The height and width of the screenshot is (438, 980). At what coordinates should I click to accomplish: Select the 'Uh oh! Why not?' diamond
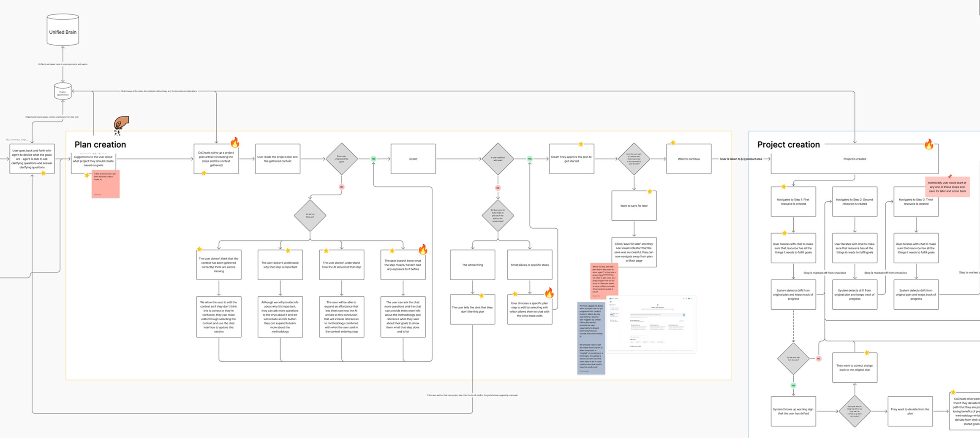coord(310,215)
